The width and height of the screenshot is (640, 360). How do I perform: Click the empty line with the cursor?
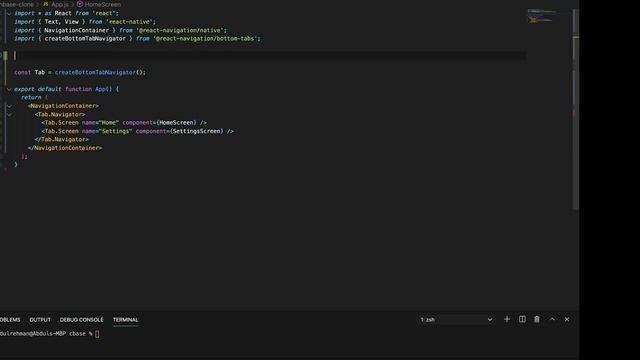[269, 56]
